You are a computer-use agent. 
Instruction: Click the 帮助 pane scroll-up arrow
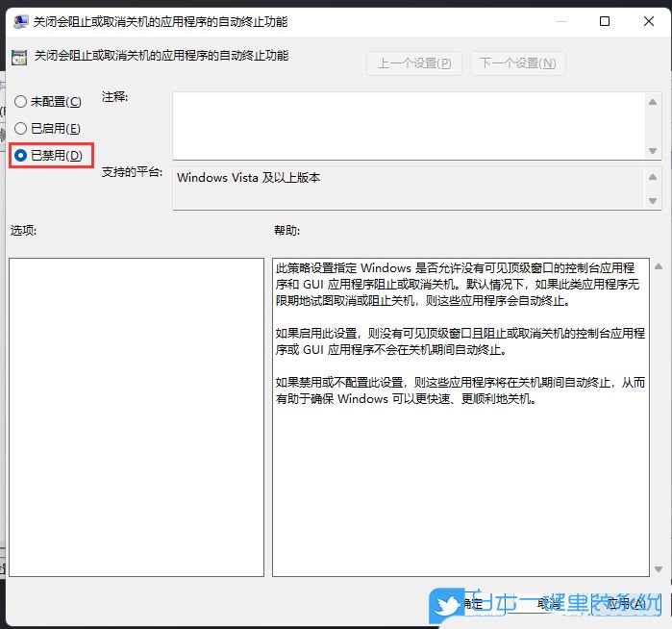[x=659, y=266]
